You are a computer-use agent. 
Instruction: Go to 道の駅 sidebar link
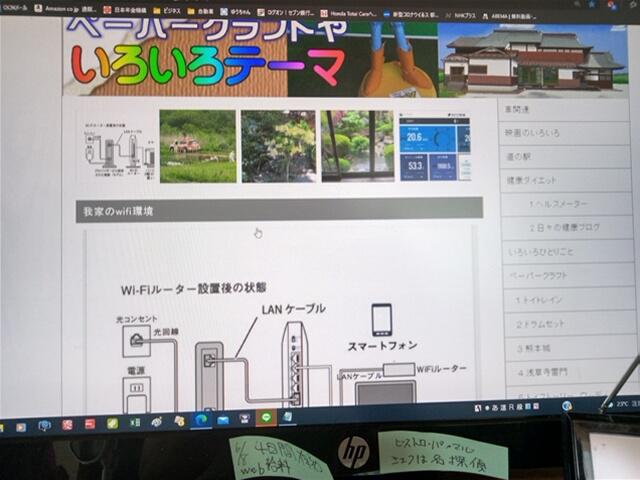520,156
